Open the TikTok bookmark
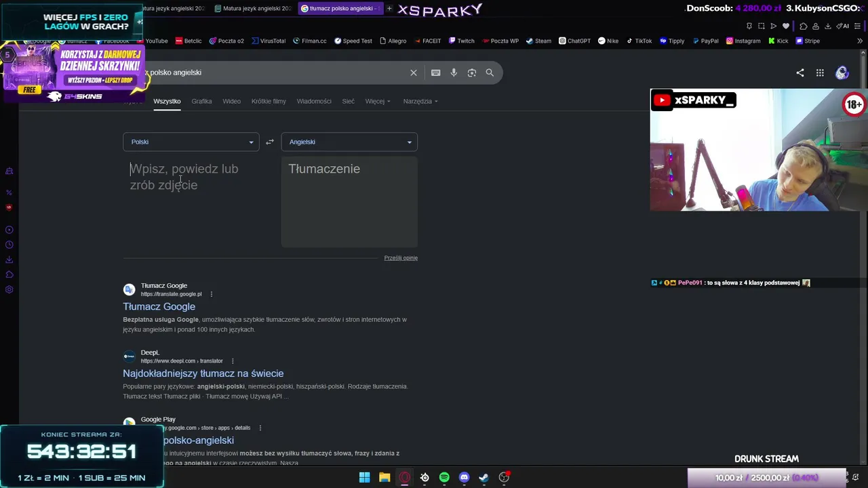 click(x=639, y=41)
